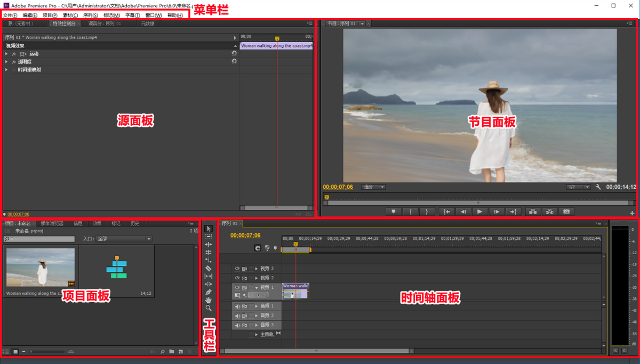
Task: Open Program monitor wrench settings
Action: (x=598, y=187)
